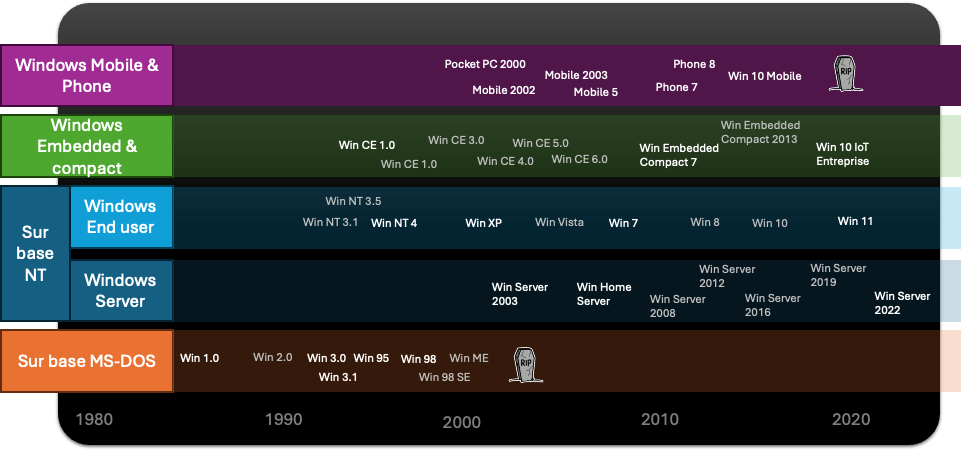Click the Sur base NT block
The image size is (961, 451).
tap(35, 254)
